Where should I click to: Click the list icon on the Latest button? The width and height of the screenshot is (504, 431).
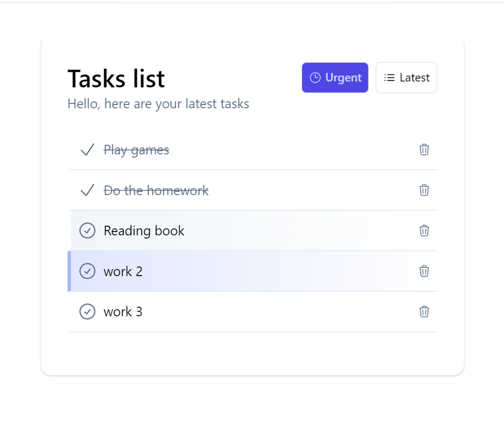389,77
